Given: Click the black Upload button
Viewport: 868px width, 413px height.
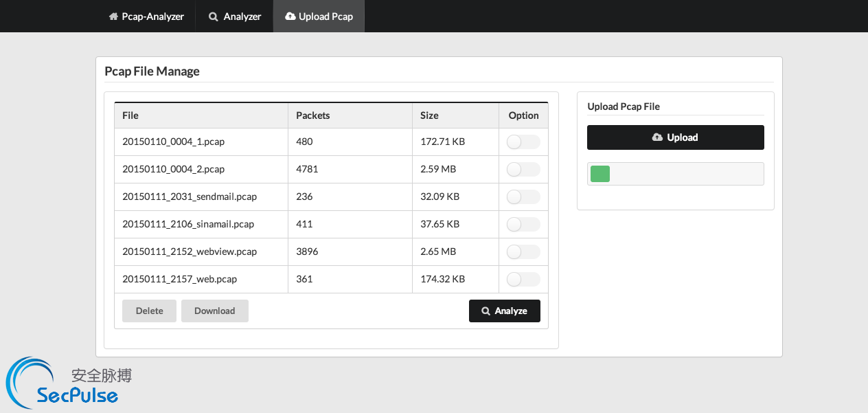Looking at the screenshot, I should click(676, 137).
